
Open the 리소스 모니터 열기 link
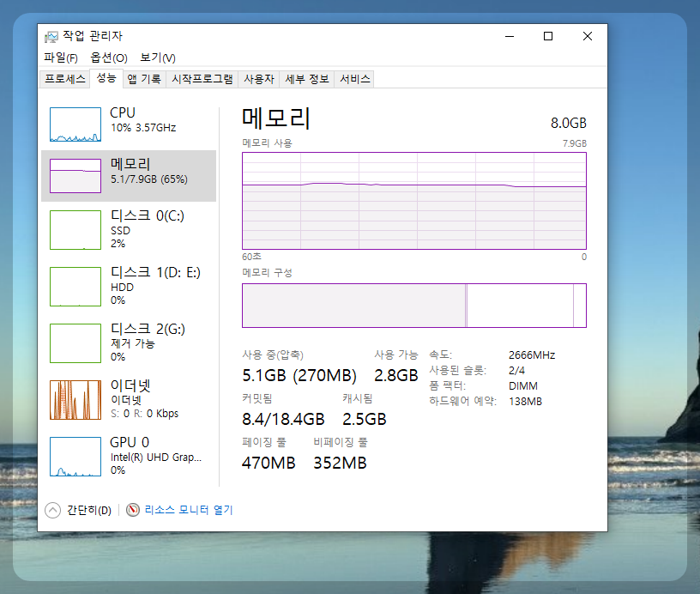click(189, 510)
